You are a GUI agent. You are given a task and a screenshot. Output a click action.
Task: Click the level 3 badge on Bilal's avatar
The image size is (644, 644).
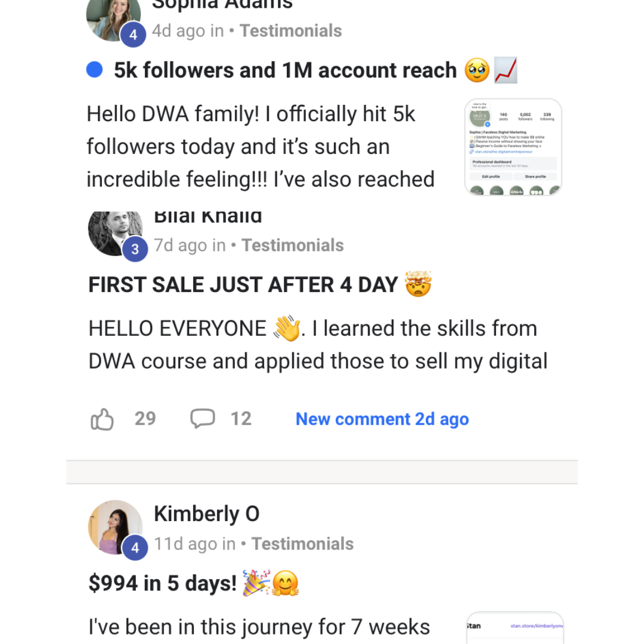[135, 249]
